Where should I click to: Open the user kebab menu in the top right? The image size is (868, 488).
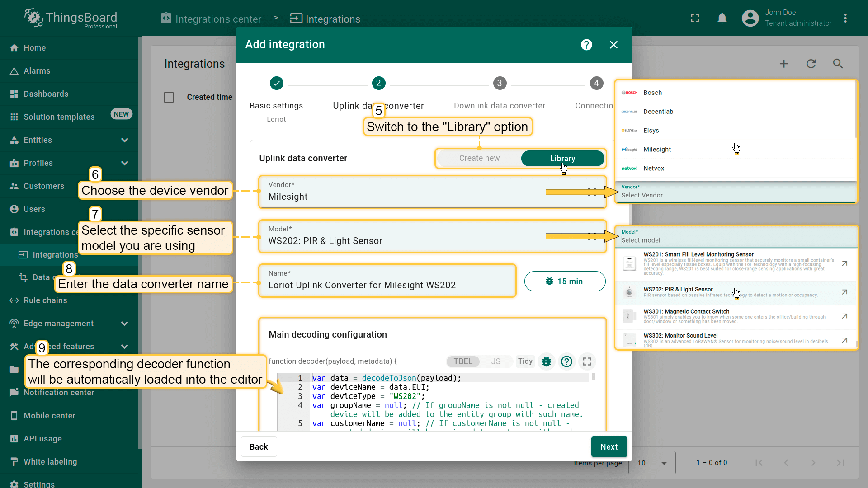(845, 19)
